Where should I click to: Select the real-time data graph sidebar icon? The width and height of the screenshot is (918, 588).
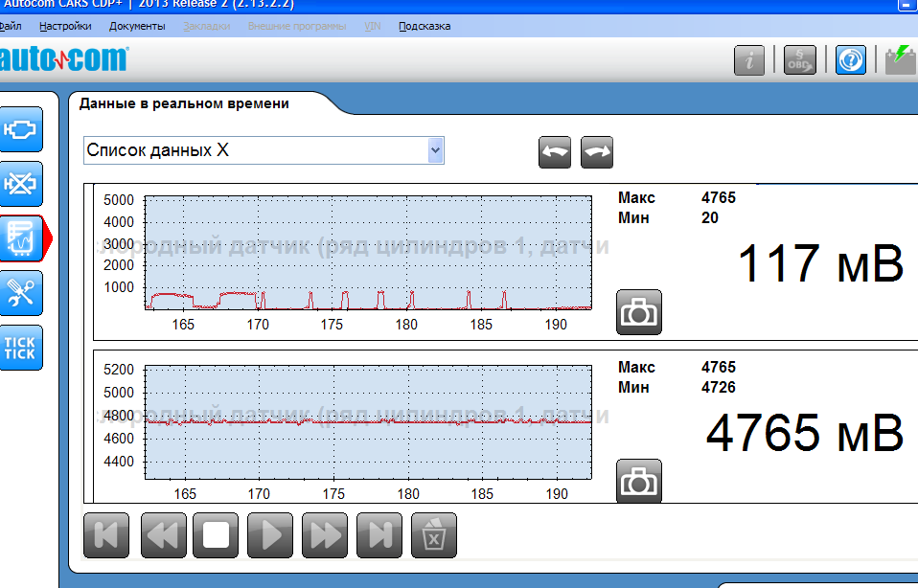21,238
